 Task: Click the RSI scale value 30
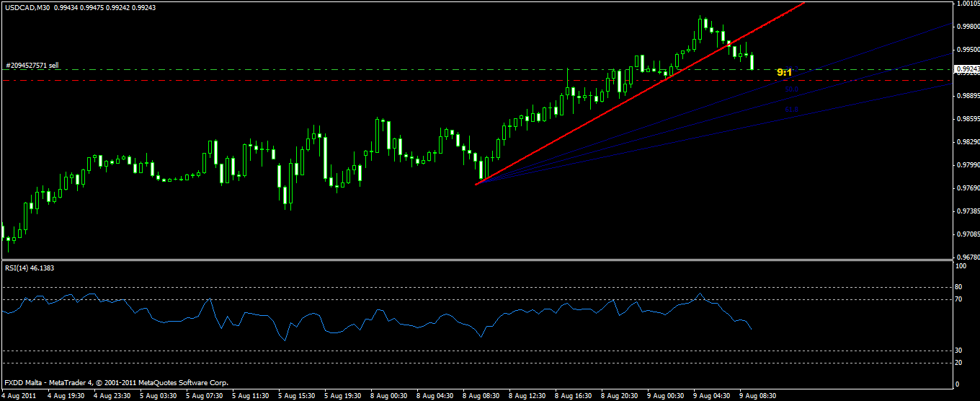pos(959,351)
